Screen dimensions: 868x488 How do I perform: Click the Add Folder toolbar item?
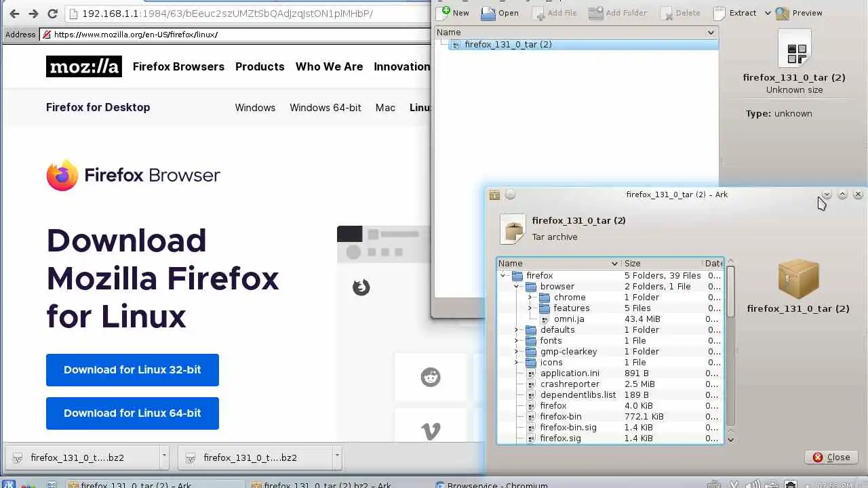[x=618, y=12]
